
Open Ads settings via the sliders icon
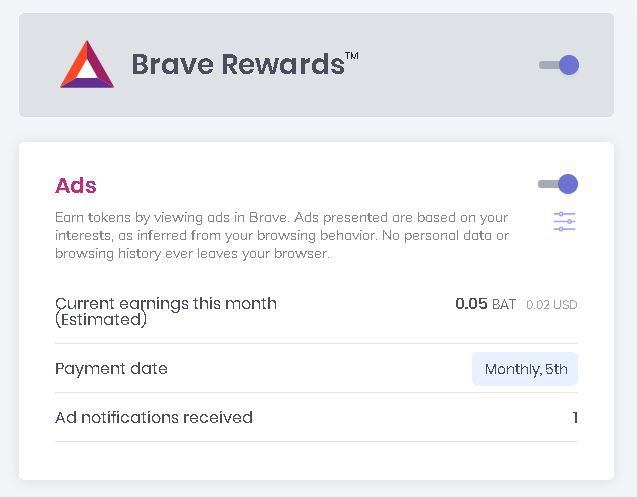(565, 222)
